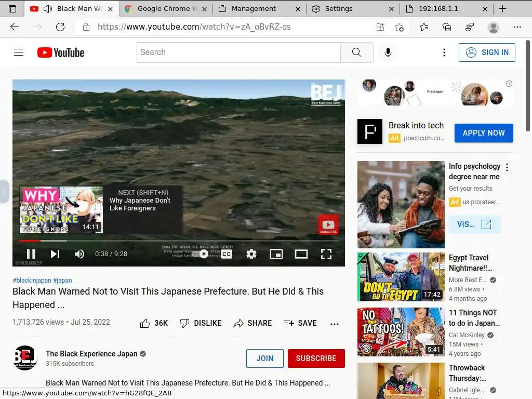Image resolution: width=532 pixels, height=399 pixels.
Task: Click the Practicum logo in the ad
Action: pyautogui.click(x=370, y=131)
